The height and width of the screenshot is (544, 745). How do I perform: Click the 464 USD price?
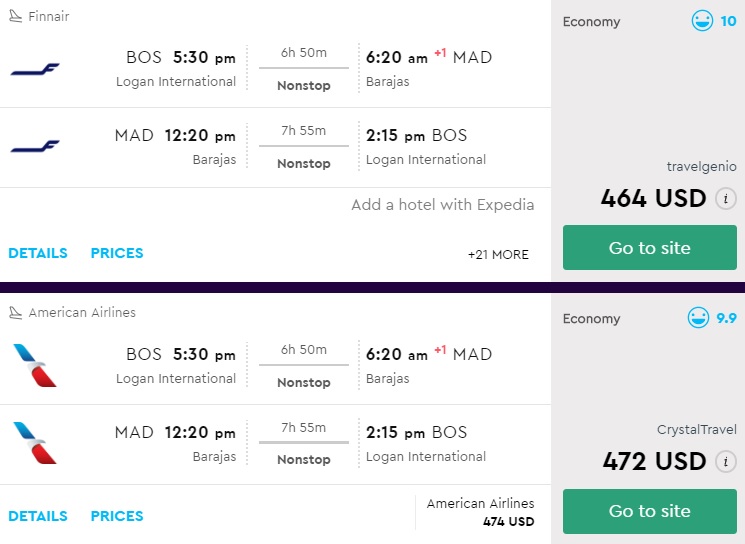pos(653,198)
